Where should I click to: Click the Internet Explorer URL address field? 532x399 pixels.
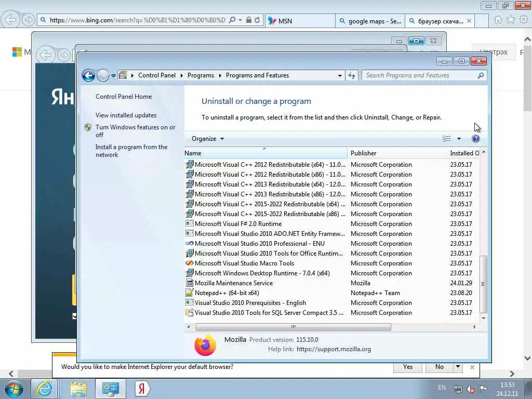[137, 20]
